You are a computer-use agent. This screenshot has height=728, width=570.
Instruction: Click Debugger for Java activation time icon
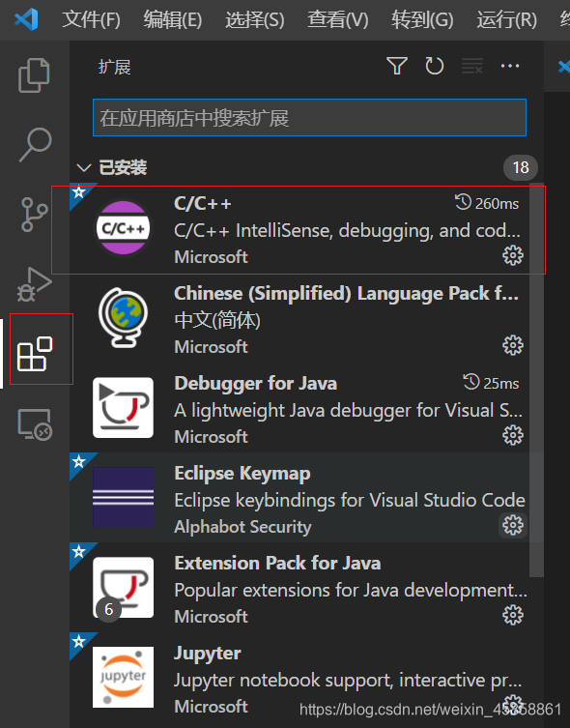(471, 382)
